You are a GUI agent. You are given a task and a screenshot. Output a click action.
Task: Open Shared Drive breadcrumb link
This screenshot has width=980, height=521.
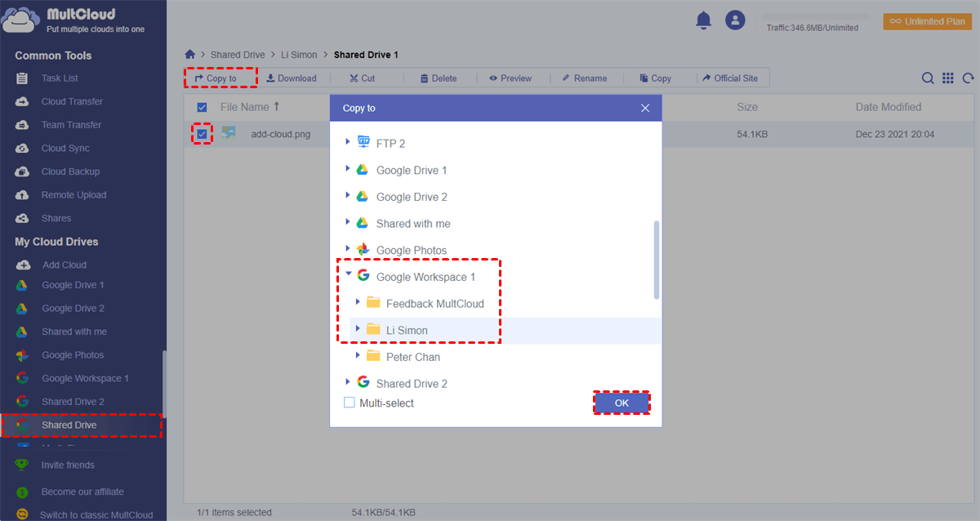click(x=238, y=55)
